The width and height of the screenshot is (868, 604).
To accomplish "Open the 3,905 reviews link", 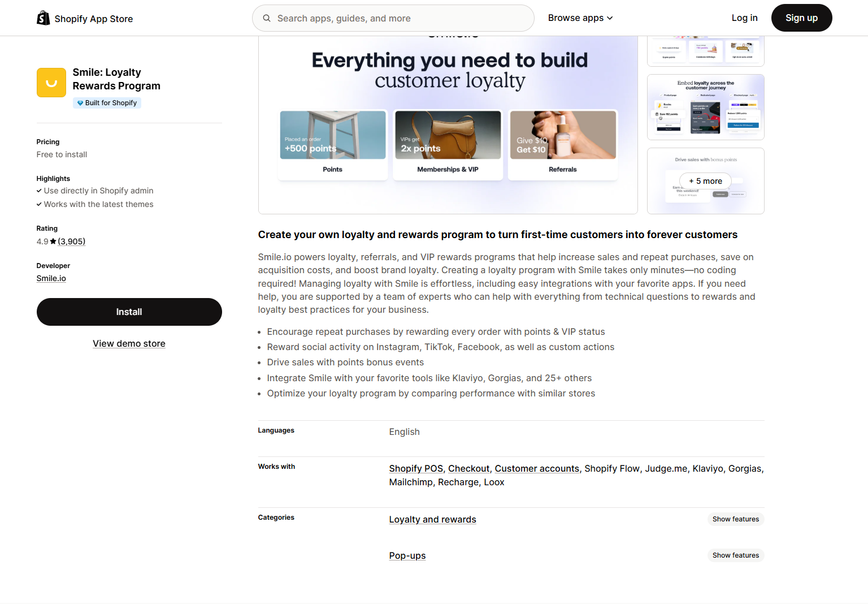I will pyautogui.click(x=72, y=241).
